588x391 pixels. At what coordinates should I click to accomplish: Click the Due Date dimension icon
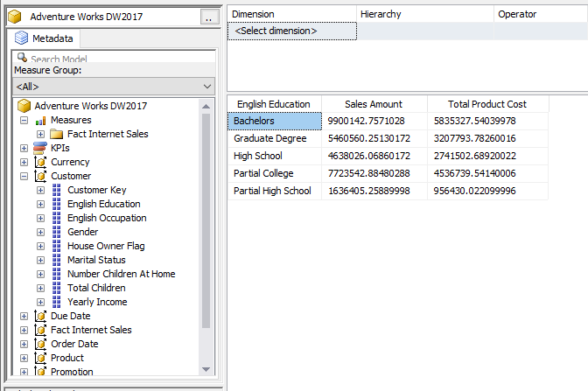tap(40, 316)
